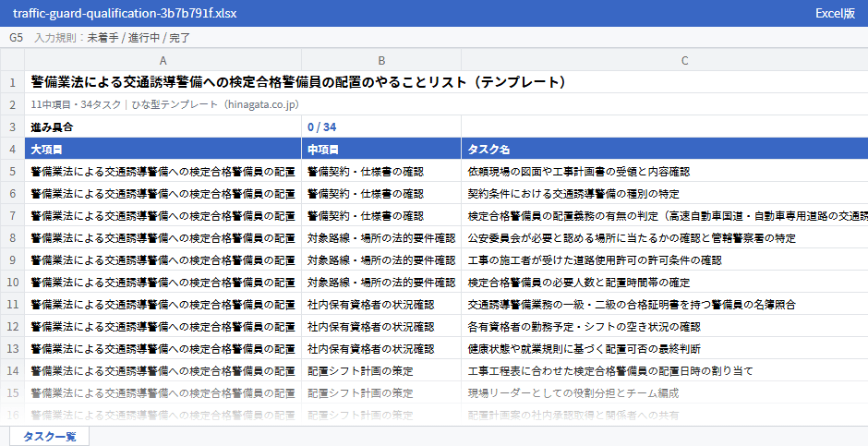This screenshot has height=446, width=868.
Task: Select cell 公安委員会が必要と認める場所に当たるかの確認
Action: (x=664, y=238)
